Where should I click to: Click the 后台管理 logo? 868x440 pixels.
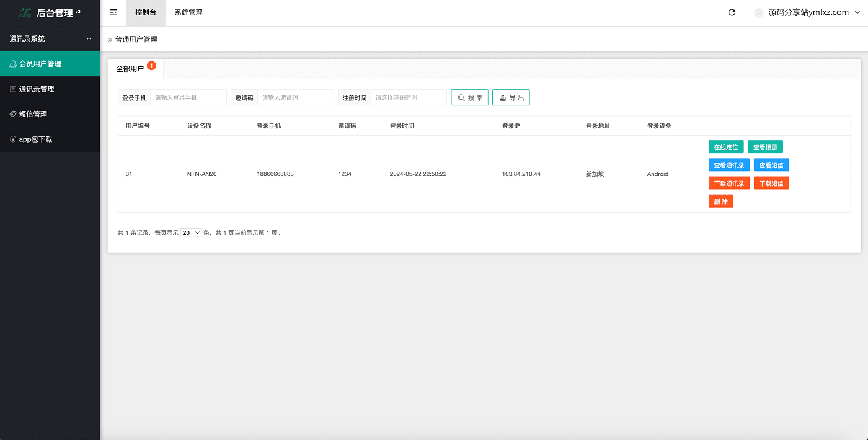[x=50, y=12]
